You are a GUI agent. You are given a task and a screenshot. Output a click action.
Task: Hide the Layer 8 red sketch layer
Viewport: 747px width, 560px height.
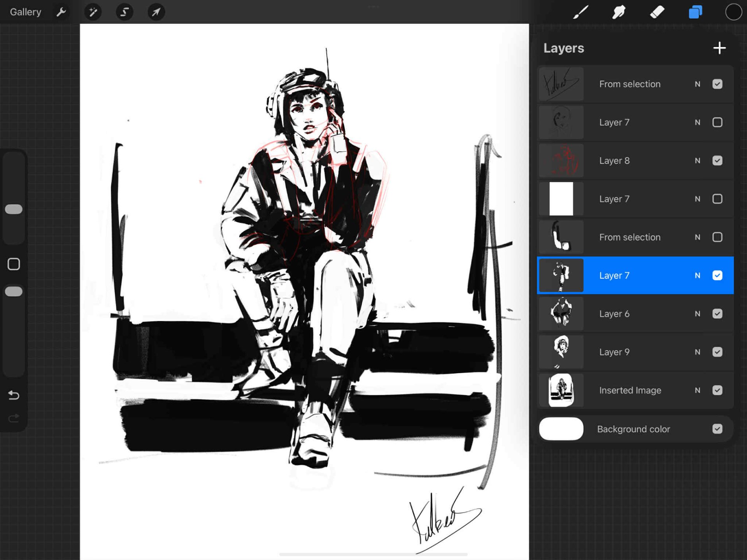717,161
